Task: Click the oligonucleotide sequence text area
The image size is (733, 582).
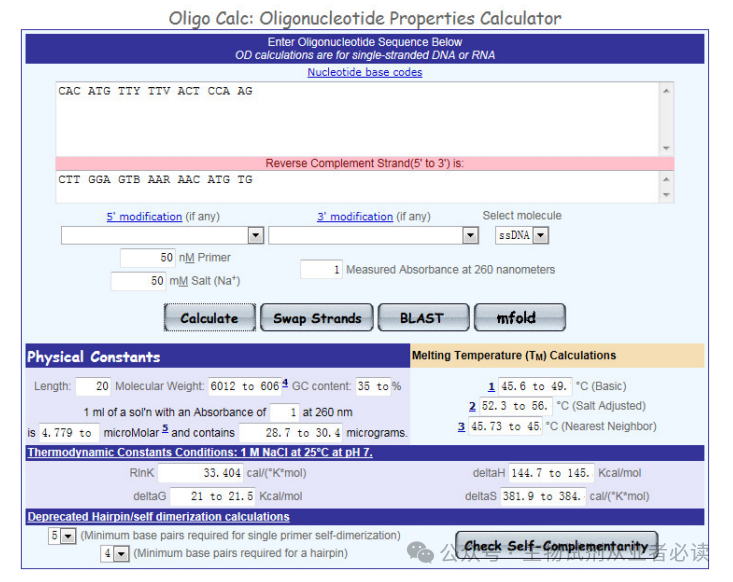Action: (358, 119)
